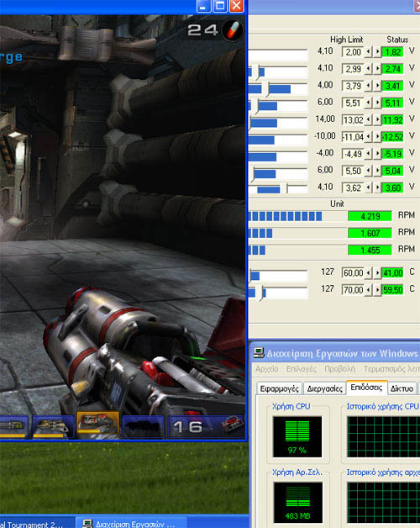Image resolution: width=420 pixels, height=528 pixels.
Task: Decrease the 3,79 high limit with left arrow
Action: (x=369, y=86)
